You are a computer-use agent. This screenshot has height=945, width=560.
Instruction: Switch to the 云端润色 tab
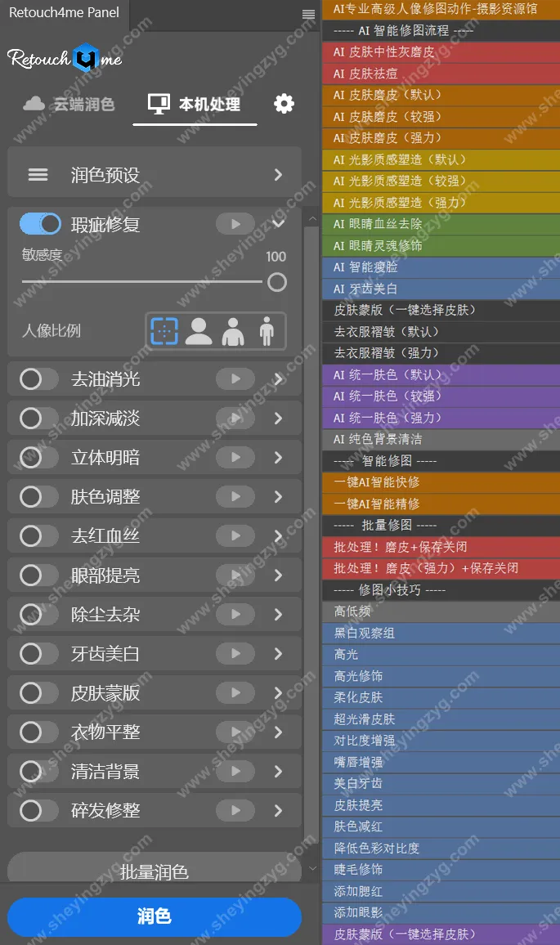coord(68,104)
